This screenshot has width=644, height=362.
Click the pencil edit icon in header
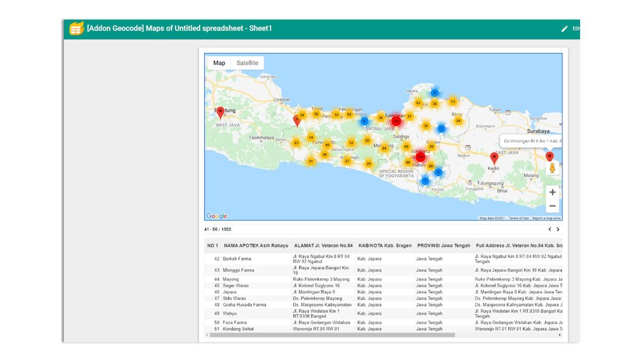[x=565, y=29]
